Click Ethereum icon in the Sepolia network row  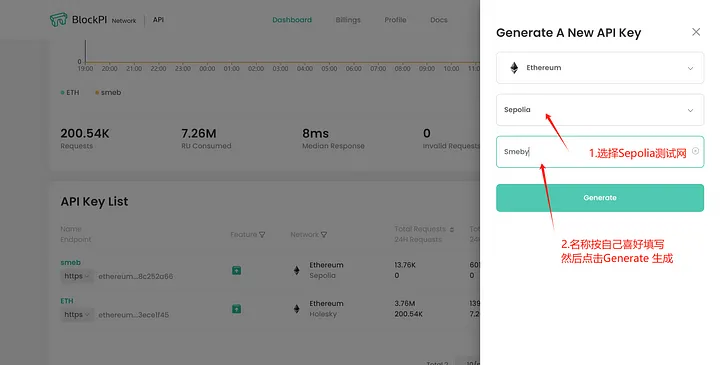pos(297,270)
